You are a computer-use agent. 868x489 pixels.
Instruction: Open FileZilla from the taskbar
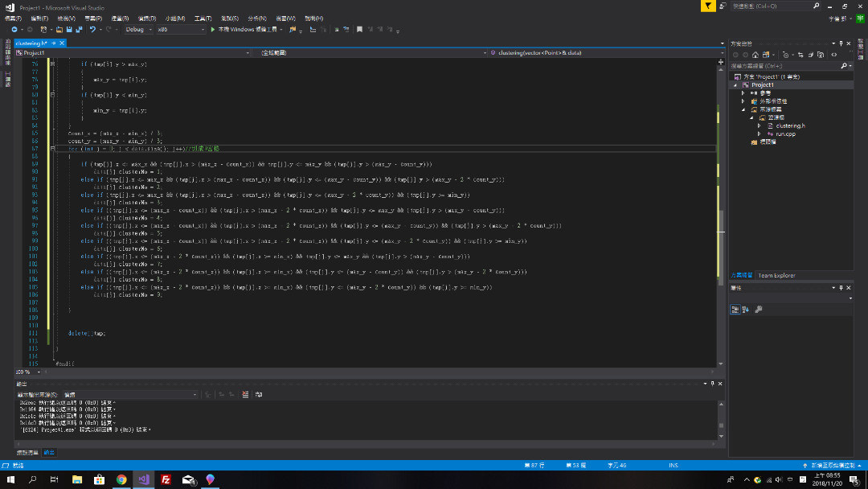pos(166,481)
